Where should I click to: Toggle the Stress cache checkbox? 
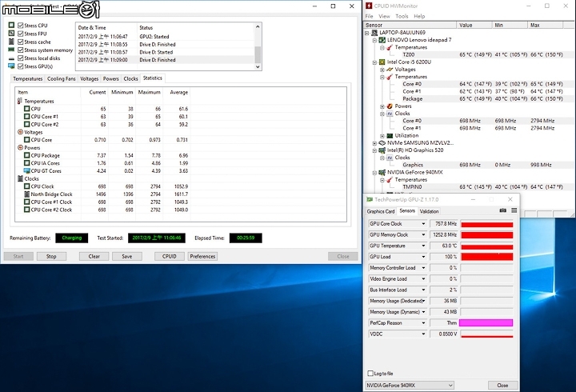pos(21,42)
